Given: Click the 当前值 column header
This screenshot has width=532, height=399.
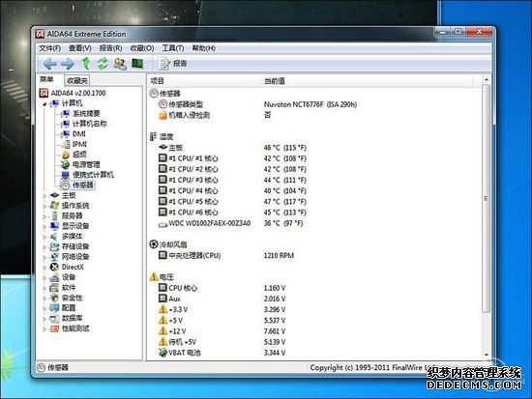Looking at the screenshot, I should [x=368, y=81].
